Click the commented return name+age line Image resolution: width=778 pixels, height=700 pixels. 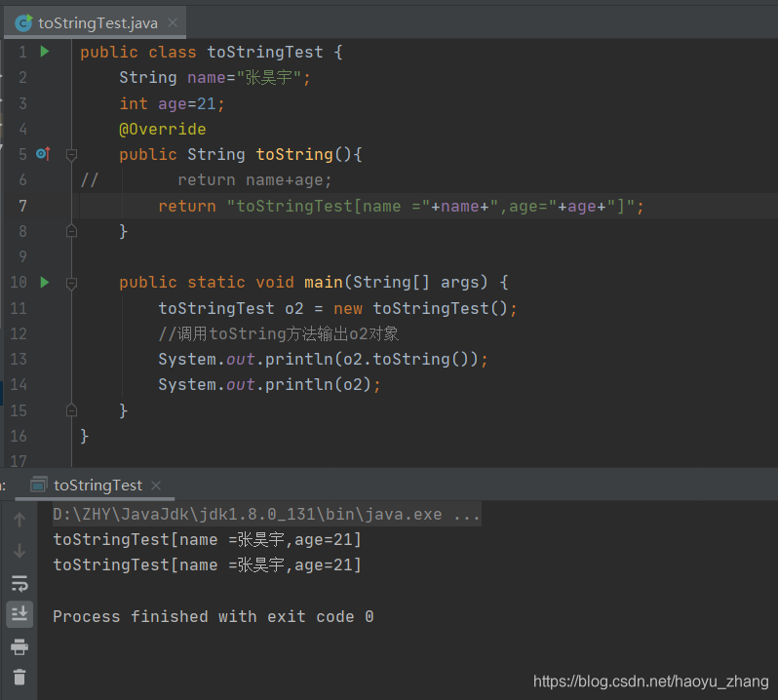[254, 180]
